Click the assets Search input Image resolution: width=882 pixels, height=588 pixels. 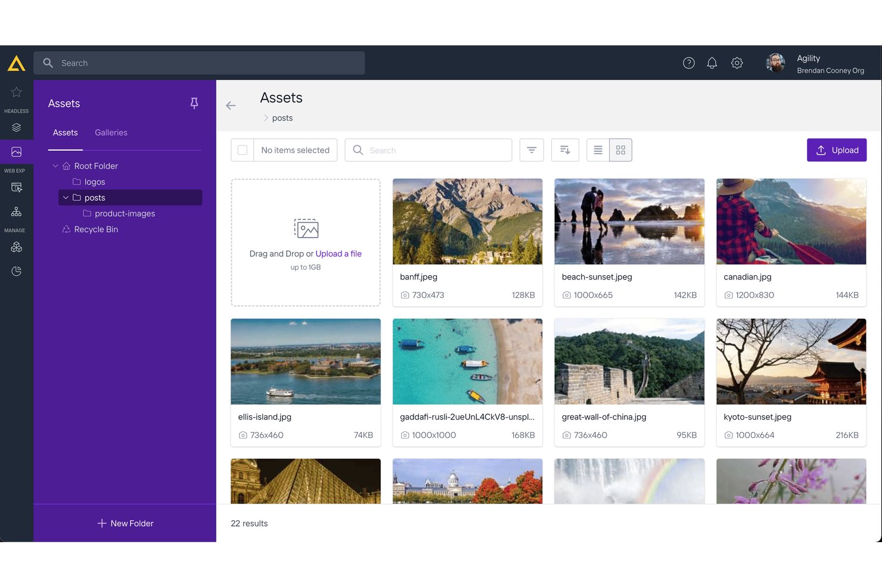pos(428,150)
